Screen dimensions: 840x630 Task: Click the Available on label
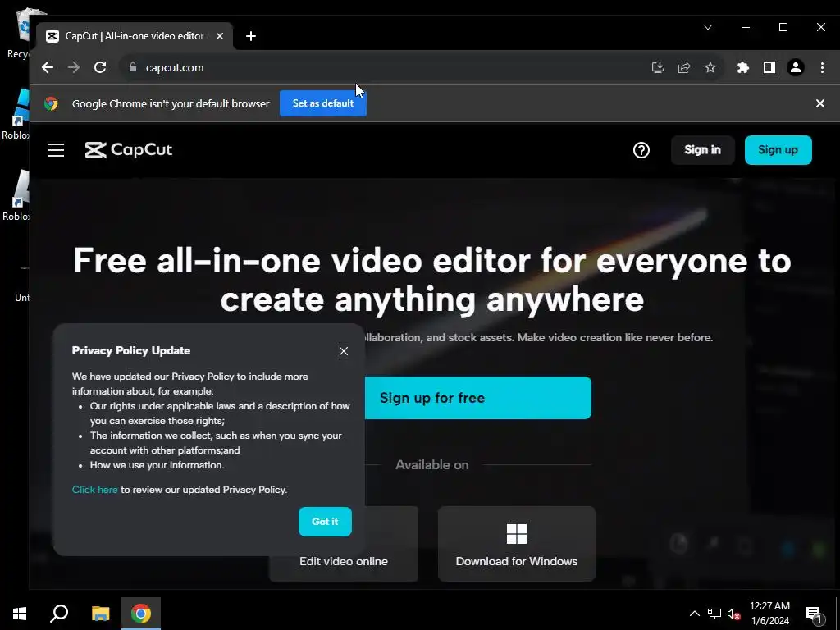tap(431, 465)
